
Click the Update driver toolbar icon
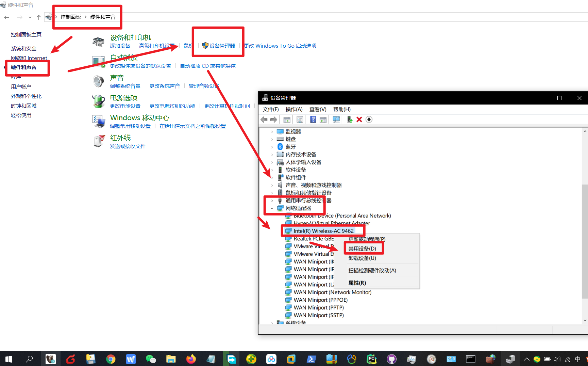pyautogui.click(x=349, y=120)
